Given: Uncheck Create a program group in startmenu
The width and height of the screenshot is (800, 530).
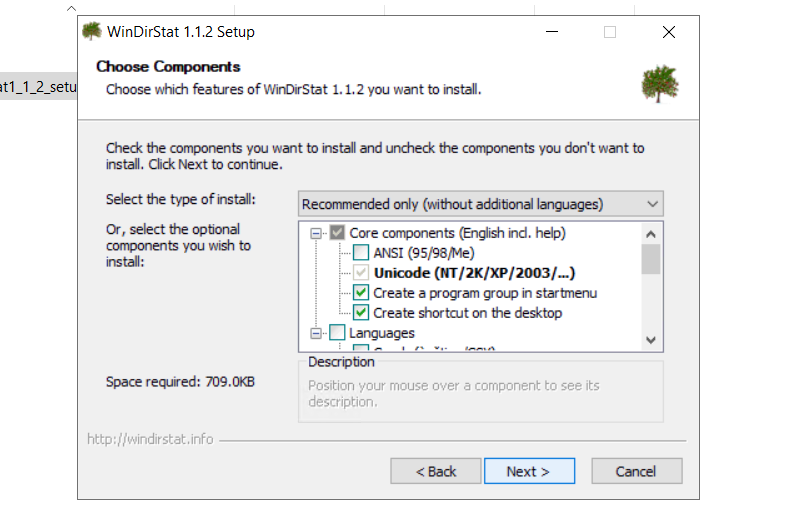Looking at the screenshot, I should [361, 292].
